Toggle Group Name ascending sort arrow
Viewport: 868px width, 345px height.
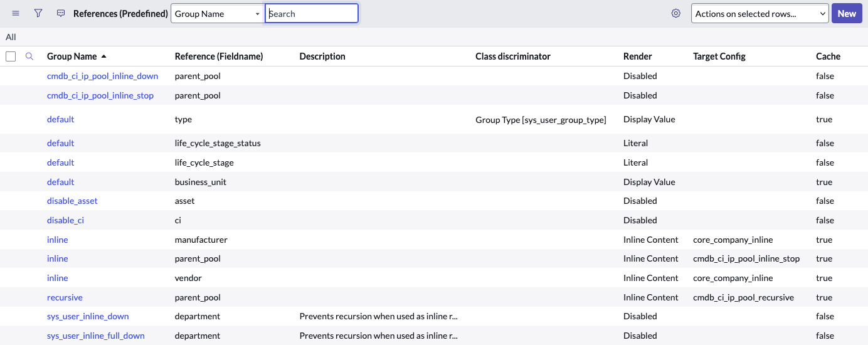point(103,56)
